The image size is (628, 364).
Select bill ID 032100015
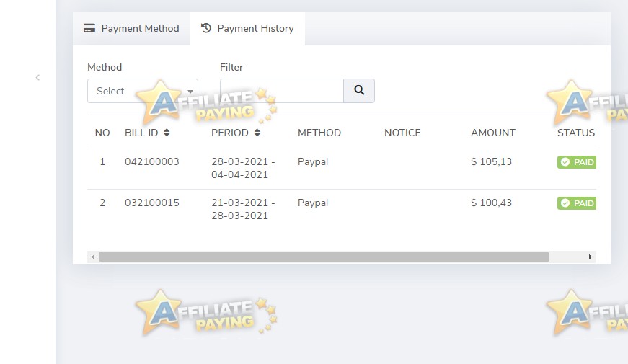152,203
